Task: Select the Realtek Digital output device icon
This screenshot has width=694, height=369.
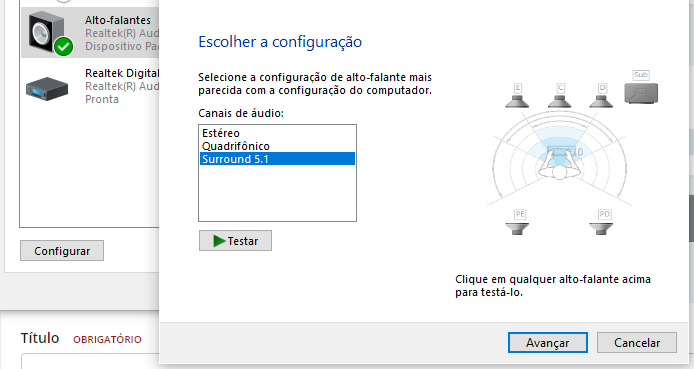Action: [47, 89]
